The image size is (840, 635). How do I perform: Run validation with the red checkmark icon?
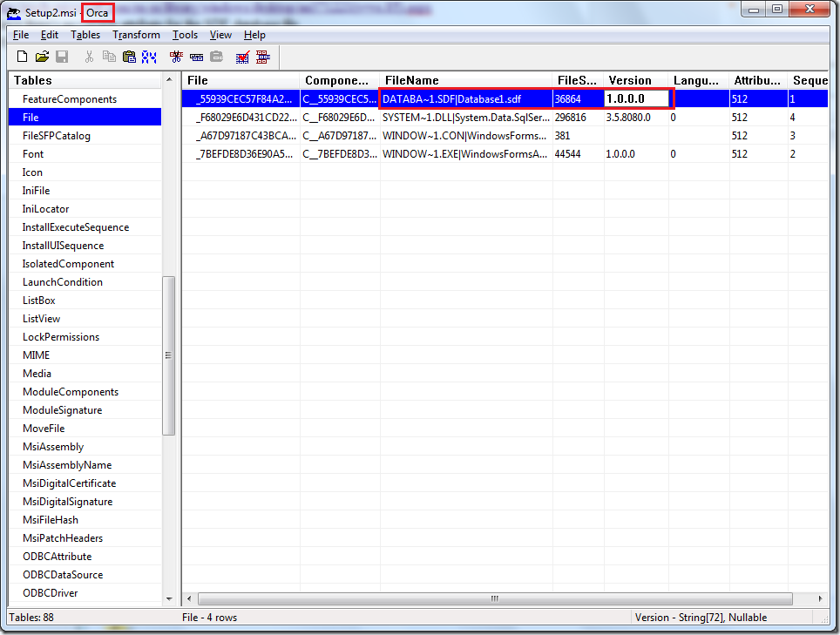[x=242, y=57]
